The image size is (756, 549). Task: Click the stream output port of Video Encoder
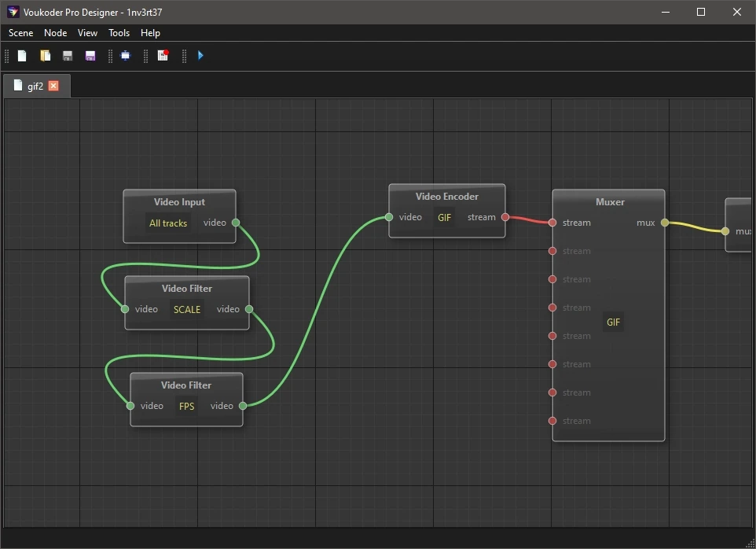[x=505, y=217]
